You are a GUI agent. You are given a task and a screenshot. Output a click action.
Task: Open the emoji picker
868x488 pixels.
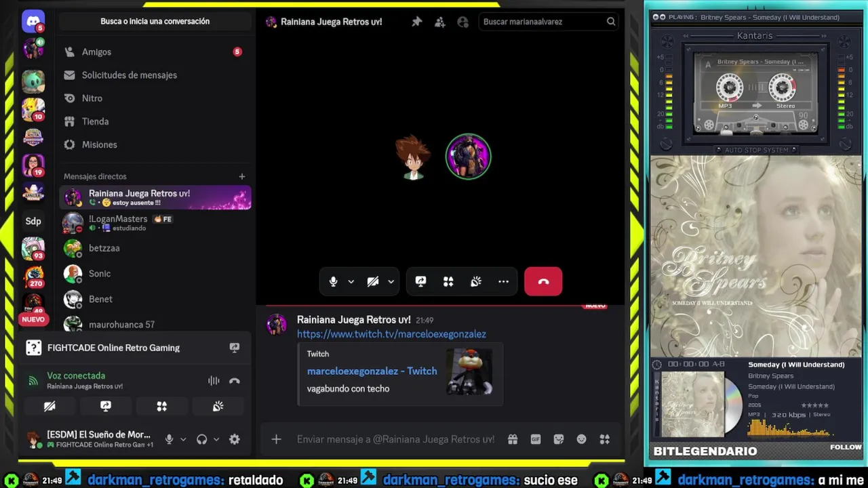[x=582, y=439]
